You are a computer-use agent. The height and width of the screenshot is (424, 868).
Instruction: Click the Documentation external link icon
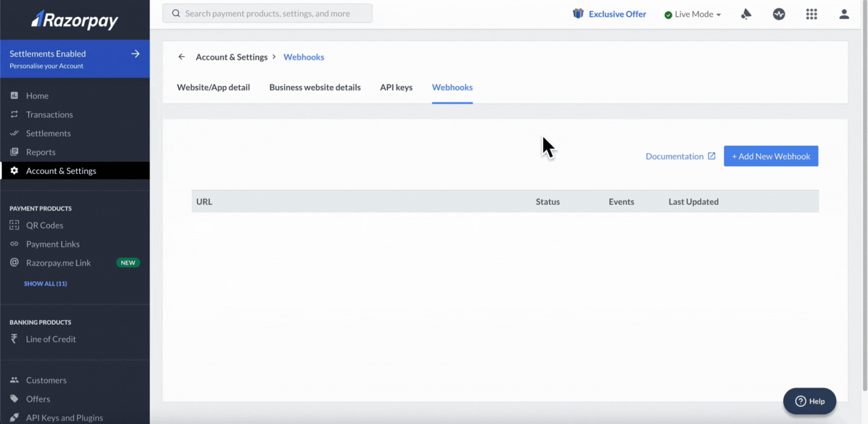[x=712, y=156]
